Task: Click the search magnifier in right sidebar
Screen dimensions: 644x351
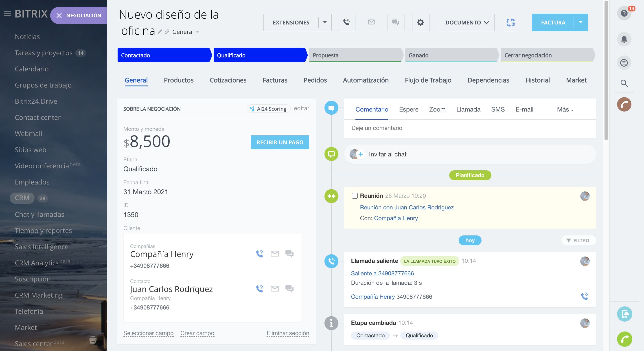Action: (x=624, y=83)
